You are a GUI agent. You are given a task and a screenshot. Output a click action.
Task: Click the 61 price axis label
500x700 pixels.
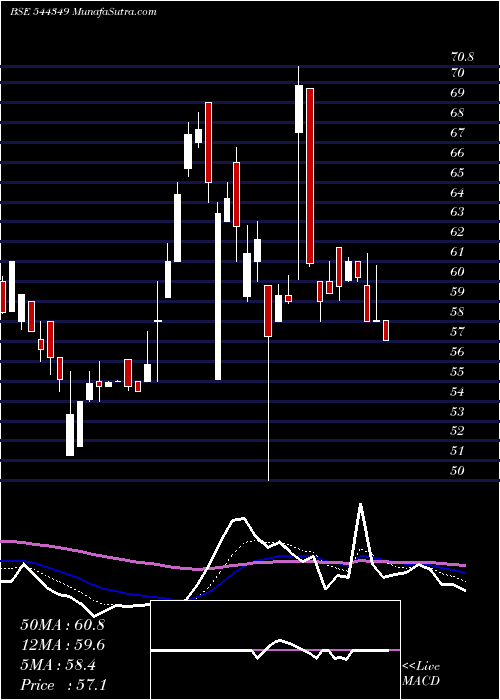pyautogui.click(x=458, y=252)
